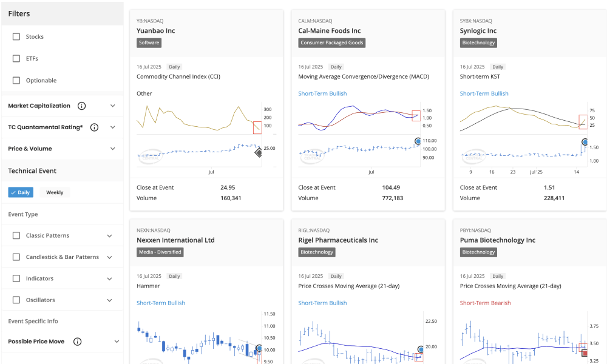
Task: Click the info icon next to TC Quantamental Rating
Action: pos(94,127)
